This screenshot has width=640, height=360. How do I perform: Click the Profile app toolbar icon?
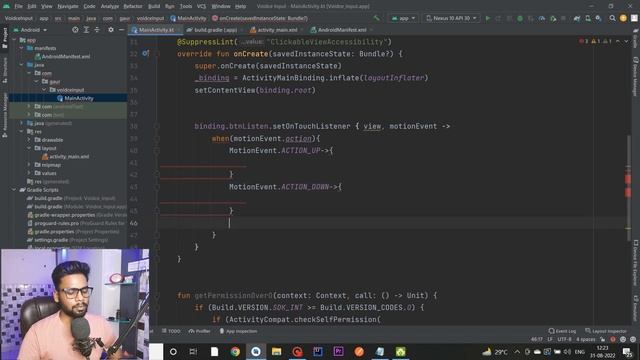542,18
